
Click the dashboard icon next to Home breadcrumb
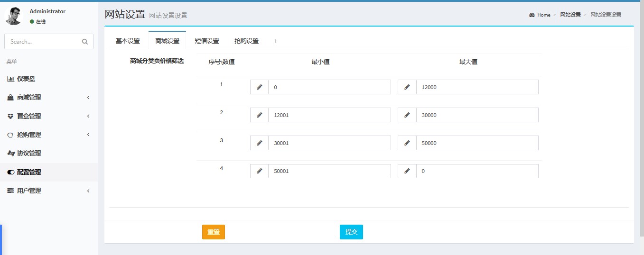[532, 15]
